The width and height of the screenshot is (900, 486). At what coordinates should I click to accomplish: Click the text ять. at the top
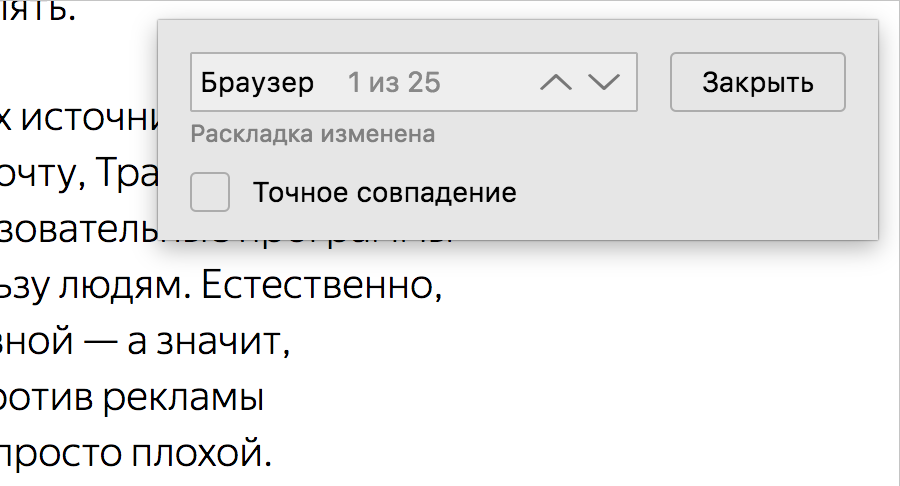[x=37, y=14]
